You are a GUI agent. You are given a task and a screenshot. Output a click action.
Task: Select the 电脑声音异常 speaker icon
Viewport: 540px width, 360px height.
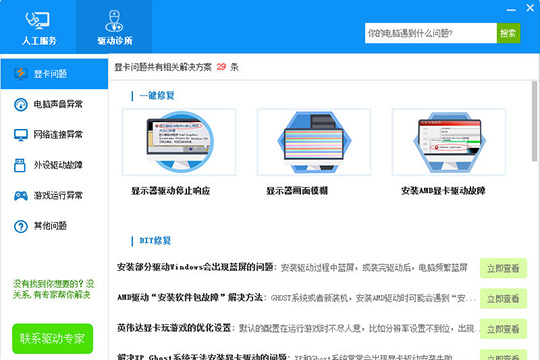[21, 104]
